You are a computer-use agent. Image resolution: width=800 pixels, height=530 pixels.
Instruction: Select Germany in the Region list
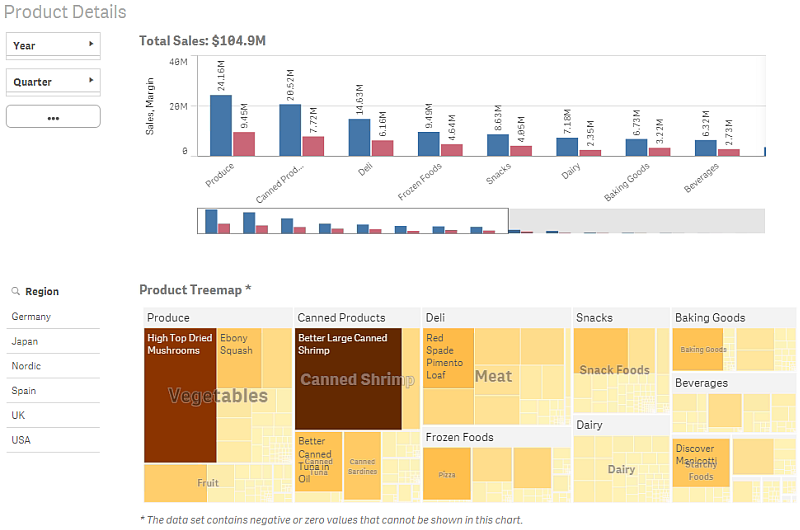pos(32,317)
